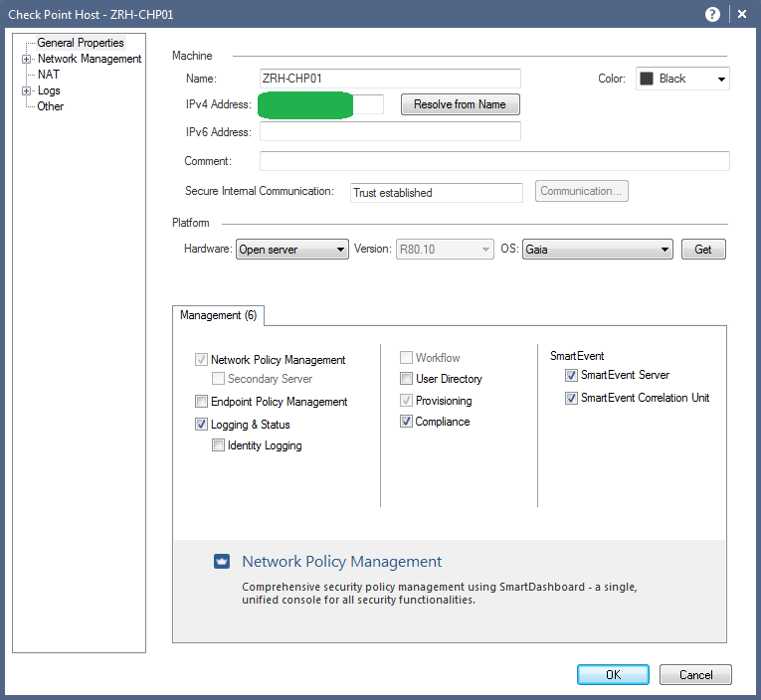This screenshot has width=761, height=700.
Task: Click the Network Policy Management heading
Action: 341,561
